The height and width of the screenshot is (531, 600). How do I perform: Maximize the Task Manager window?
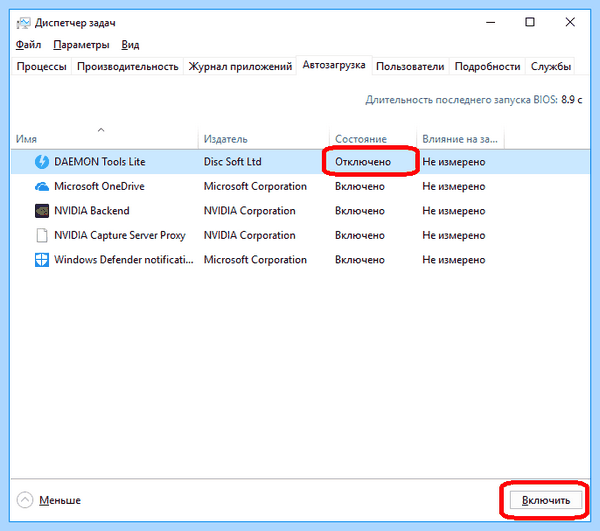tap(530, 22)
